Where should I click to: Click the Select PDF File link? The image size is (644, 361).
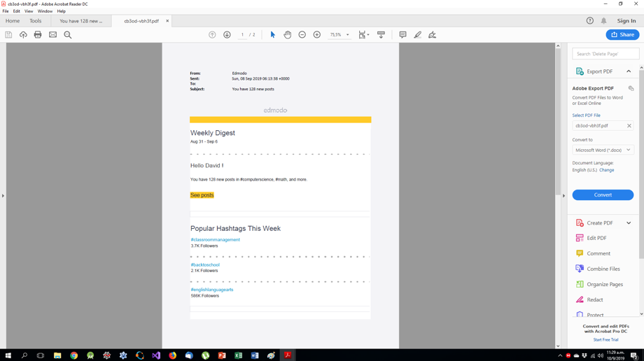pyautogui.click(x=586, y=115)
